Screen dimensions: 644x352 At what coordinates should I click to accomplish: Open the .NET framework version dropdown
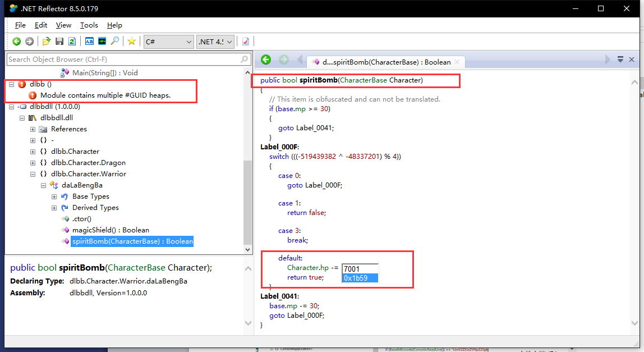pos(215,42)
